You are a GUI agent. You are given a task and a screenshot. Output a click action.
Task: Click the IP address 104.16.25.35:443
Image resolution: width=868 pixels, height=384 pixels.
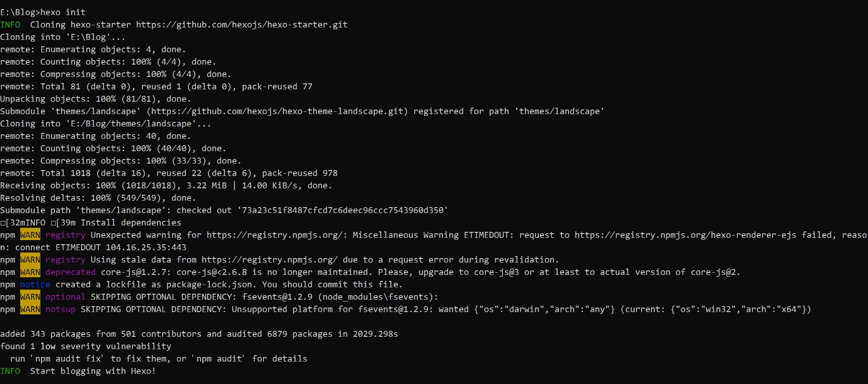[146, 247]
